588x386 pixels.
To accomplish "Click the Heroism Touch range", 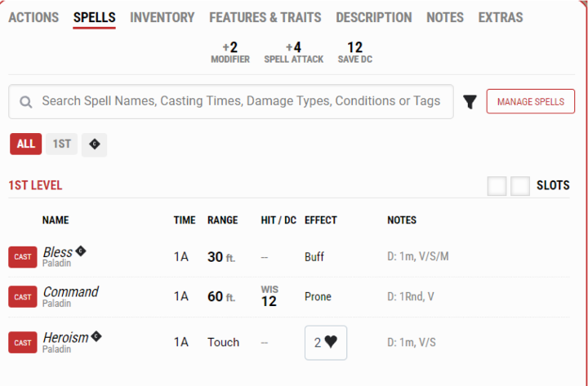I will pos(224,343).
